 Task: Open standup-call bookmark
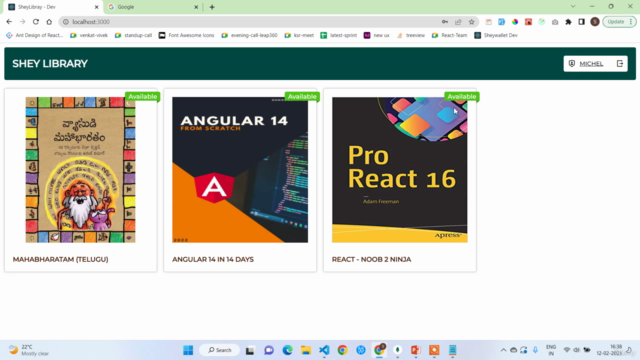click(133, 36)
